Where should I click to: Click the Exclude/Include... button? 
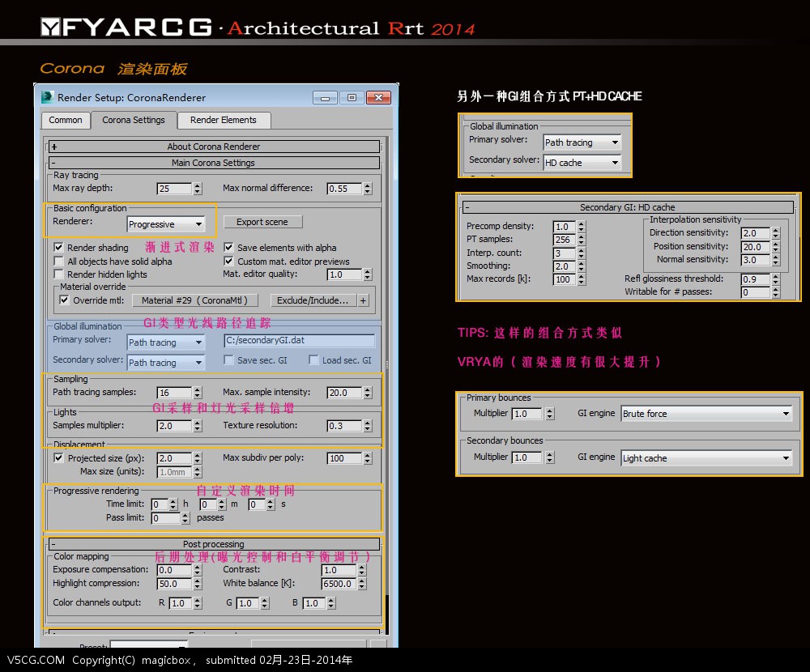point(313,300)
